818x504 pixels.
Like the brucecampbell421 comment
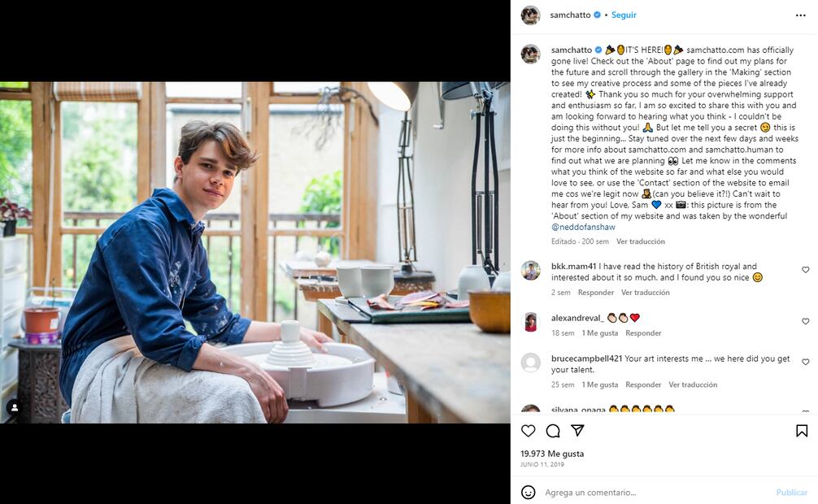(806, 362)
